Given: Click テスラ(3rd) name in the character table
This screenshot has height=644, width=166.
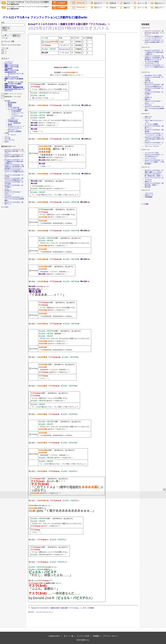Looking at the screenshot, I should [x=46, y=46].
